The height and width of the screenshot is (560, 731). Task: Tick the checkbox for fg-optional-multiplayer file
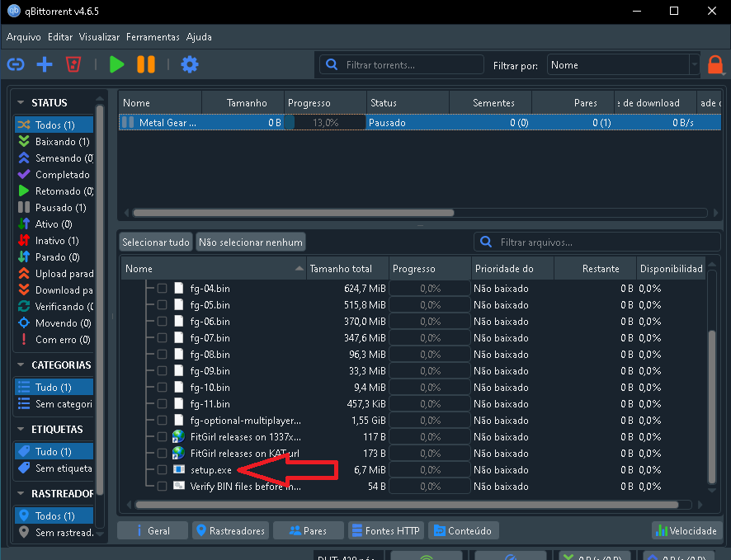[163, 421]
